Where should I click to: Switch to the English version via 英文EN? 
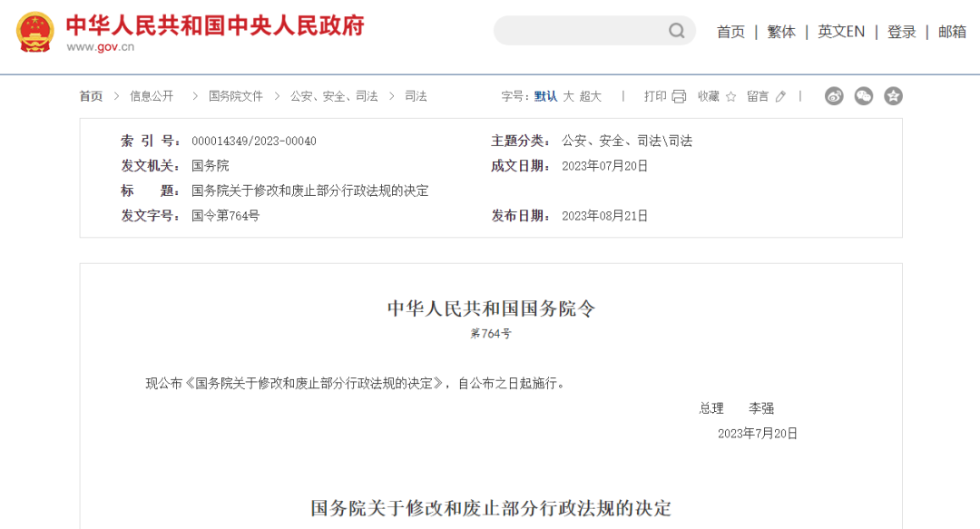840,31
